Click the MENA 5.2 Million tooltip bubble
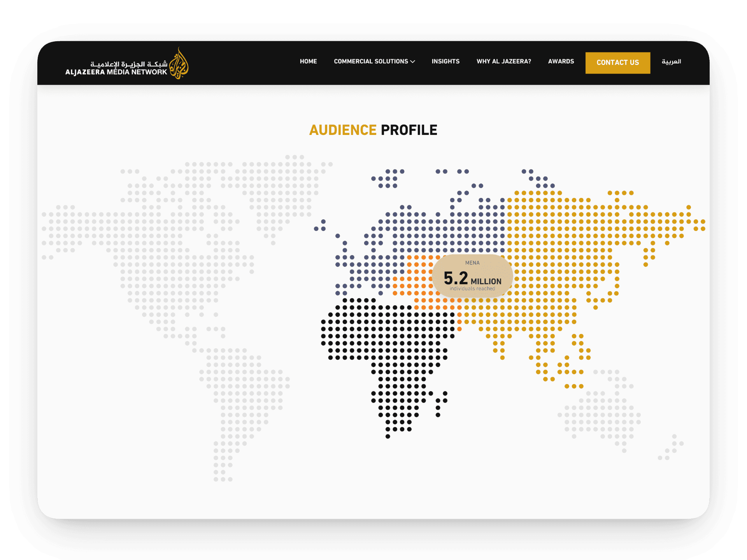Image resolution: width=747 pixels, height=560 pixels. coord(472,276)
